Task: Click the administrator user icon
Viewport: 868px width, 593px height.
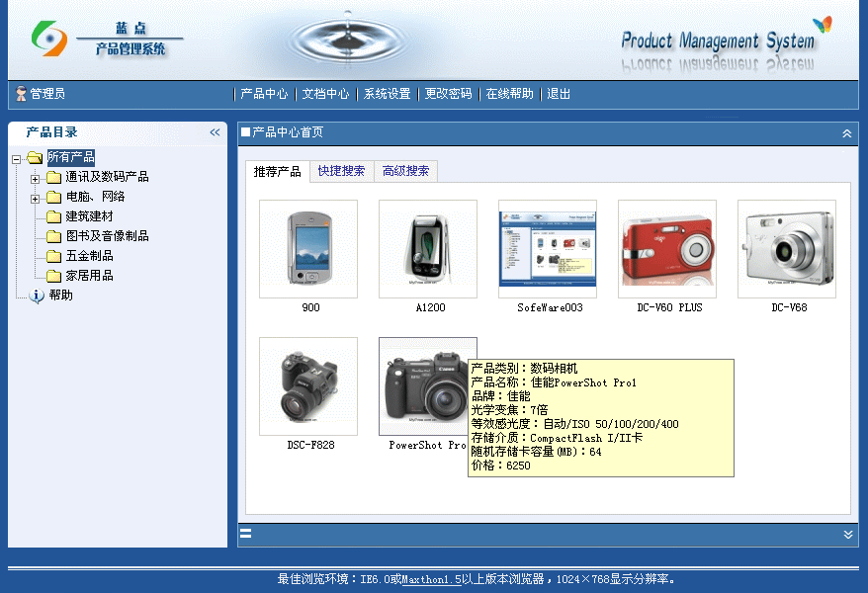Action: 21,94
